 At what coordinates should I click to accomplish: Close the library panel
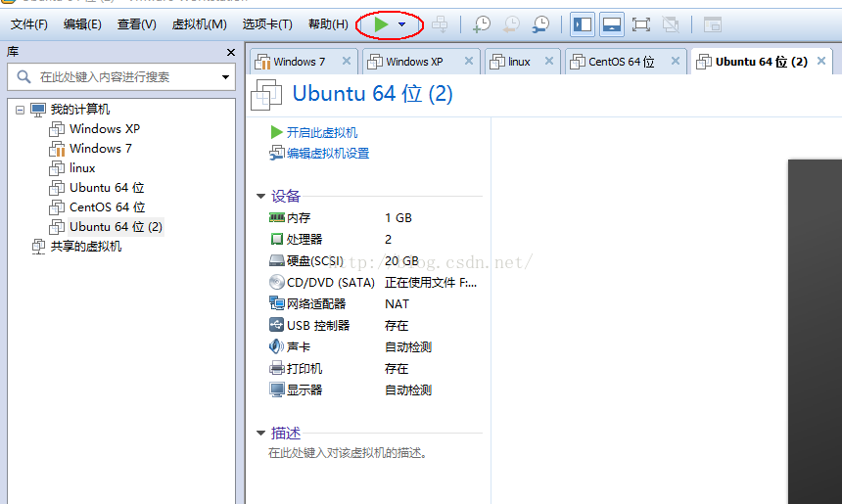tap(231, 52)
